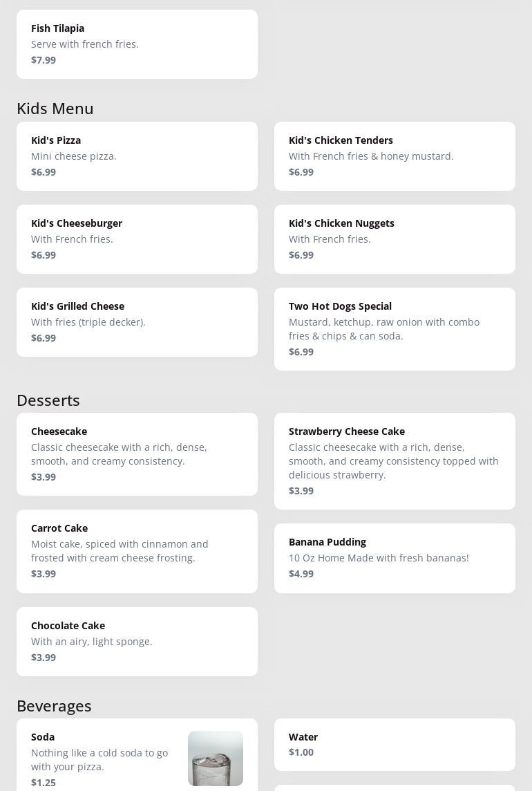
Task: Choose Kid's Chicken Tenders item
Action: tap(395, 156)
